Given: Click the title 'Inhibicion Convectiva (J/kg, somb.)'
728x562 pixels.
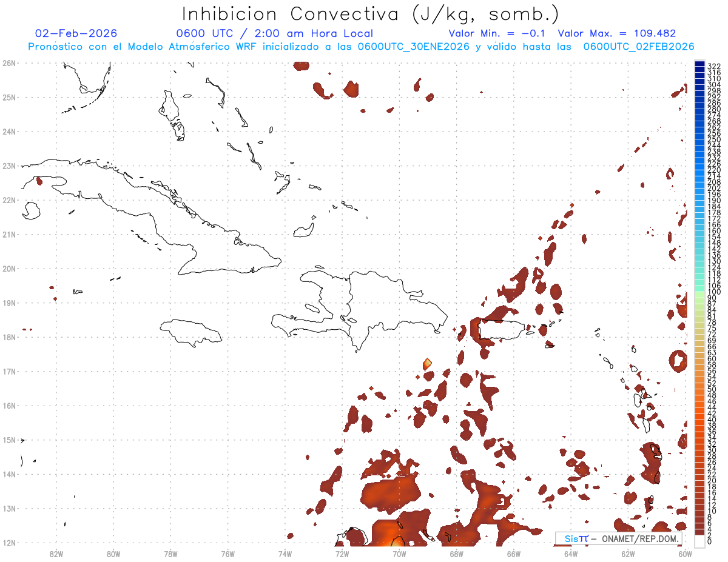Looking at the screenshot, I should pyautogui.click(x=370, y=14).
